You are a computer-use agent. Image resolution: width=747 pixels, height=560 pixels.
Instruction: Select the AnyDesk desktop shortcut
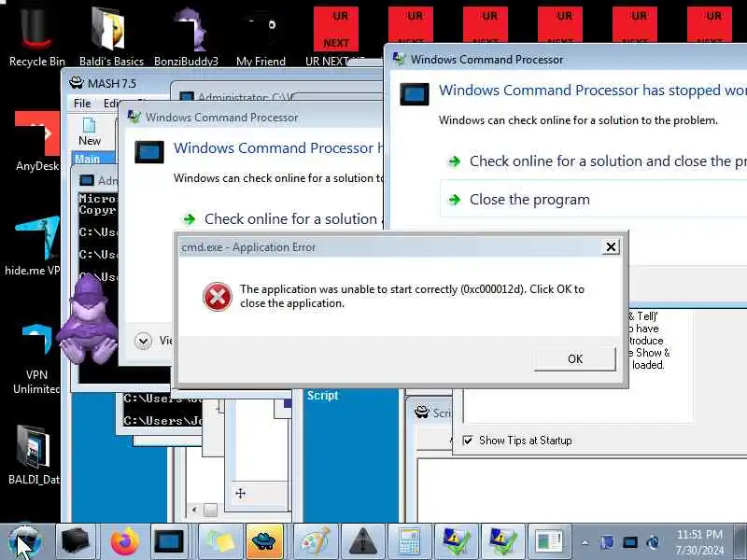coord(36,142)
